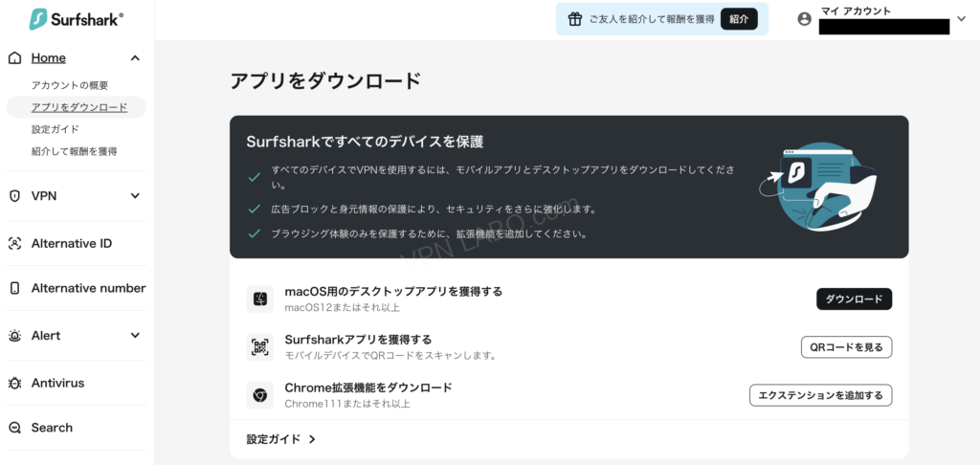The image size is (980, 465).
Task: Click the QRコードを見る button
Action: (846, 347)
